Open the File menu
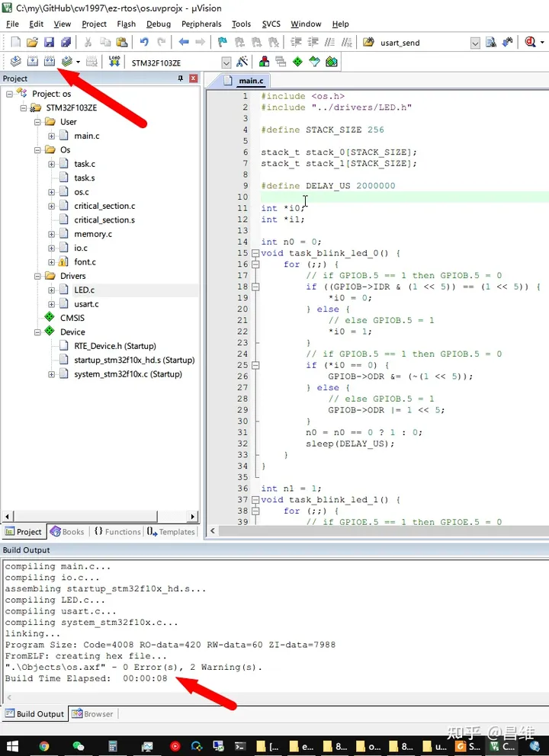The image size is (549, 756). [12, 24]
